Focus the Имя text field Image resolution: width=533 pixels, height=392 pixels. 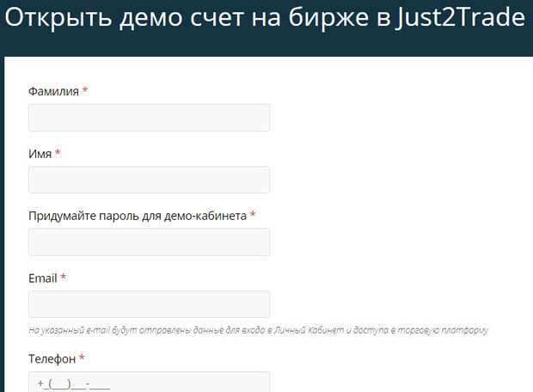[x=149, y=180]
